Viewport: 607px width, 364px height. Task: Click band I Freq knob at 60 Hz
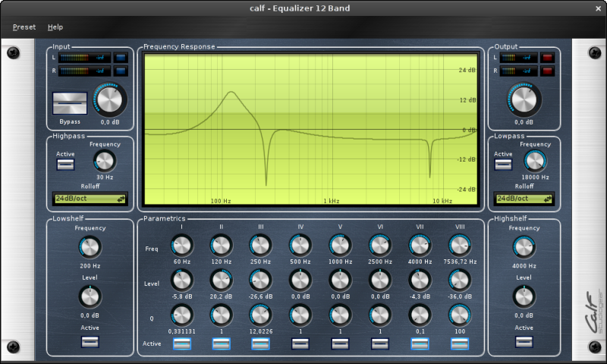coord(181,245)
